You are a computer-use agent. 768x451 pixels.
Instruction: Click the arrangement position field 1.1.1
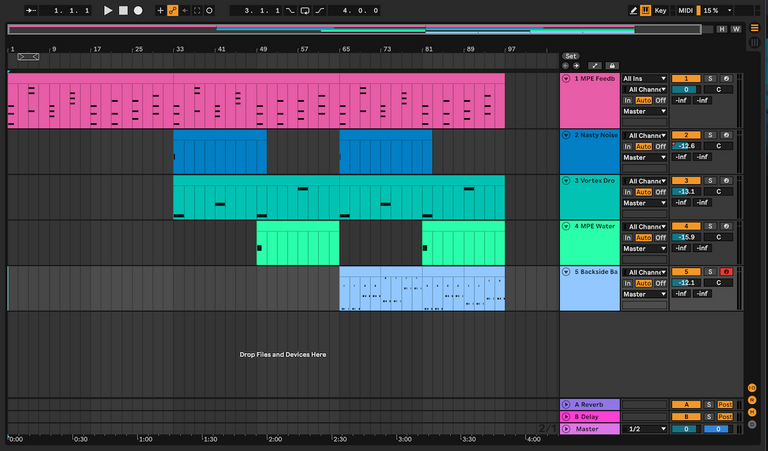pos(65,10)
